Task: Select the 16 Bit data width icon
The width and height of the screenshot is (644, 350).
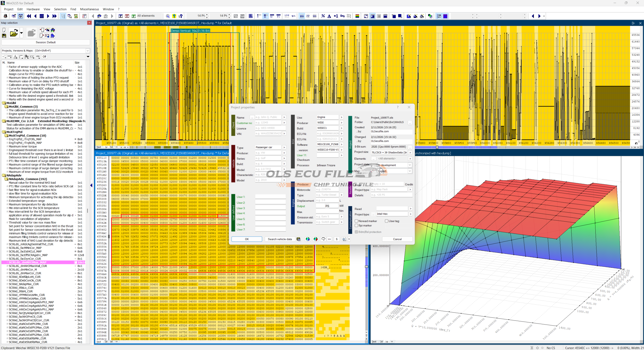Action: [265, 16]
